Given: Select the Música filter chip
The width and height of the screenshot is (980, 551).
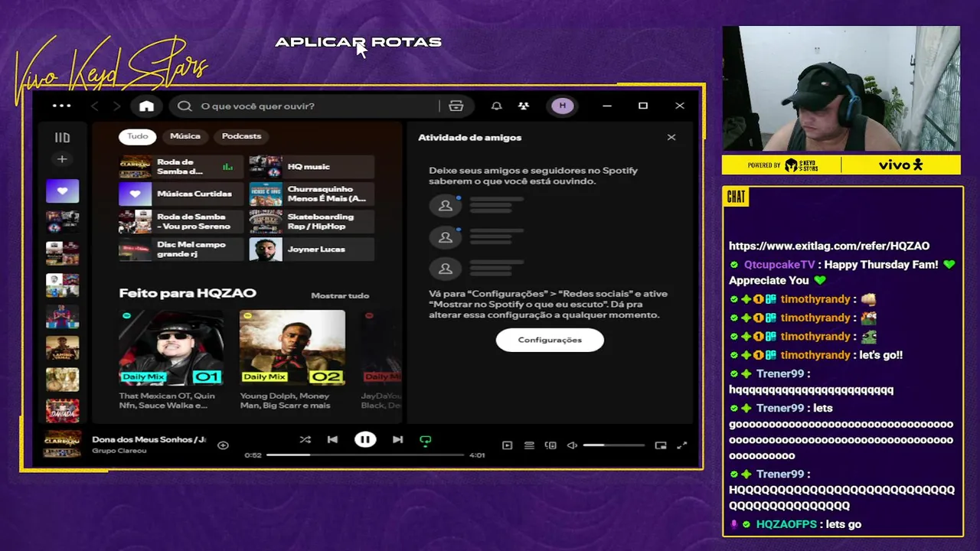Looking at the screenshot, I should (x=185, y=136).
